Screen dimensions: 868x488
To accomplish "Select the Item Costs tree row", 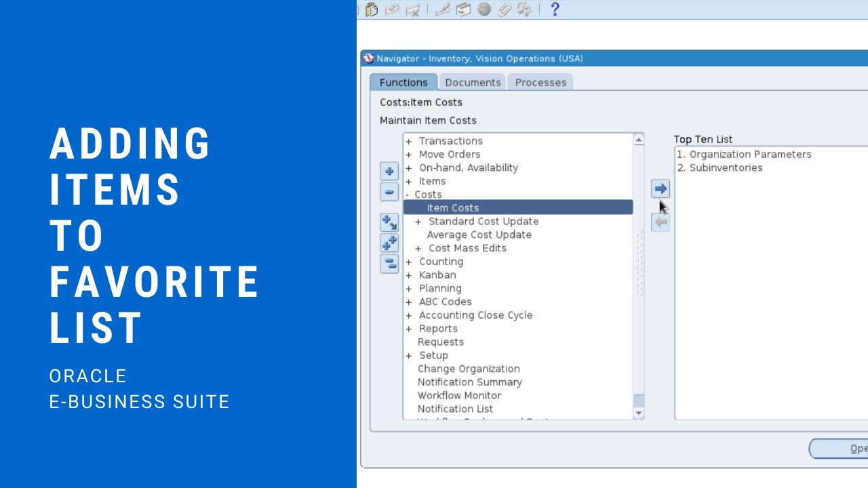I will [518, 208].
